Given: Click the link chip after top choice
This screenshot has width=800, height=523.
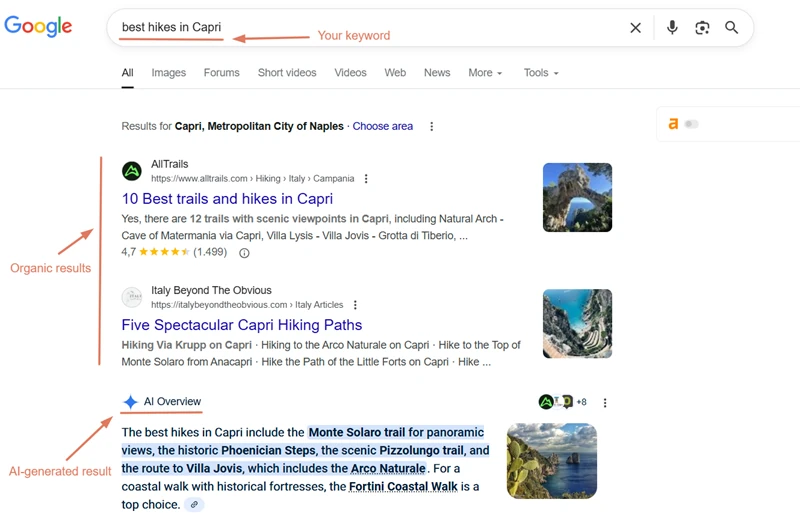Looking at the screenshot, I should tap(194, 505).
